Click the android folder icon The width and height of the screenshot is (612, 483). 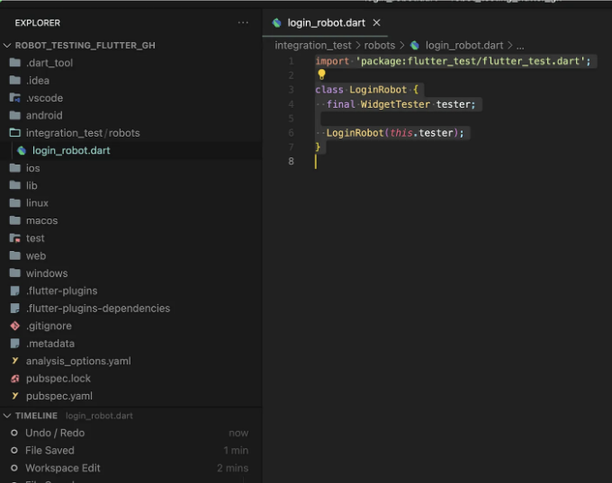coord(15,115)
